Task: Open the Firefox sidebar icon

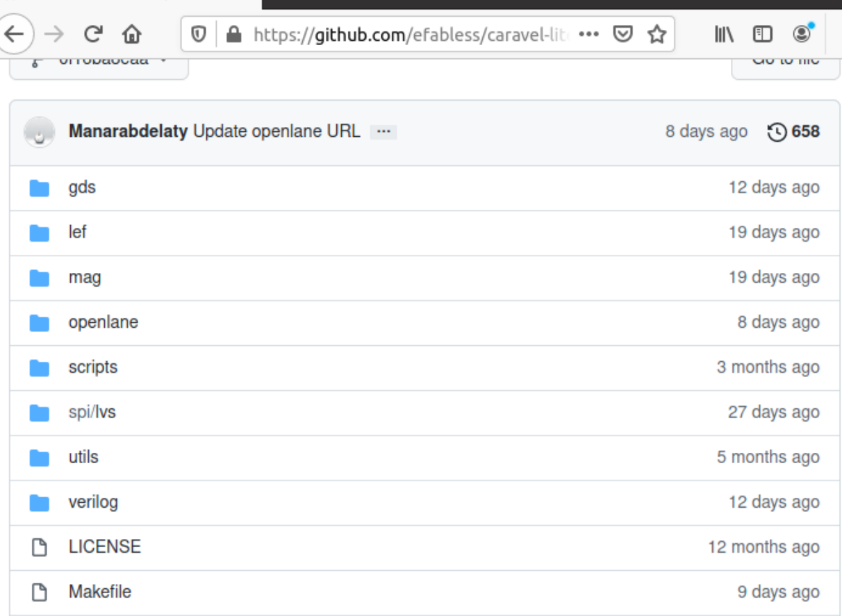Action: pos(761,33)
